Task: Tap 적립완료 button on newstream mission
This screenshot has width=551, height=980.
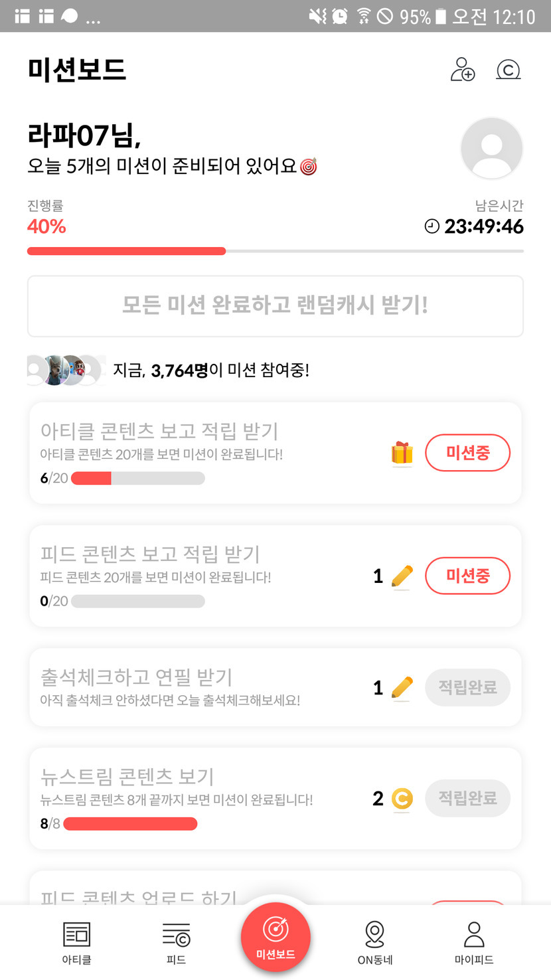Action: (x=467, y=798)
